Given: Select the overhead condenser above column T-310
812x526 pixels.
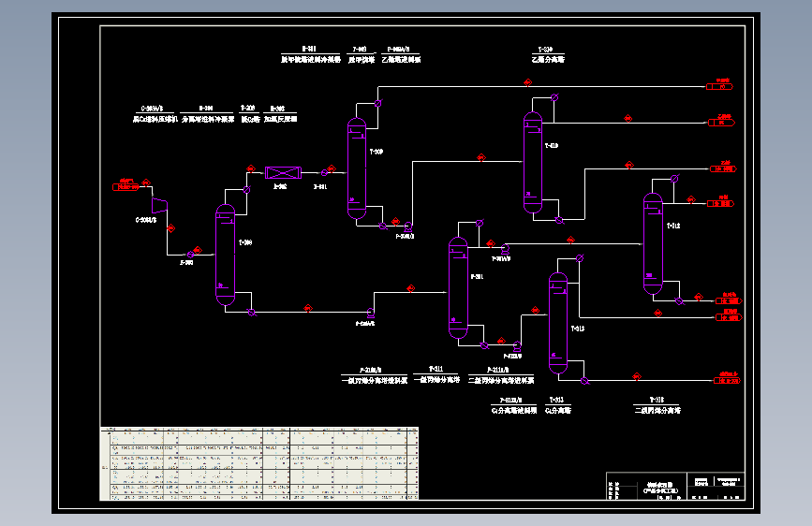Looking at the screenshot, I should click(554, 97).
